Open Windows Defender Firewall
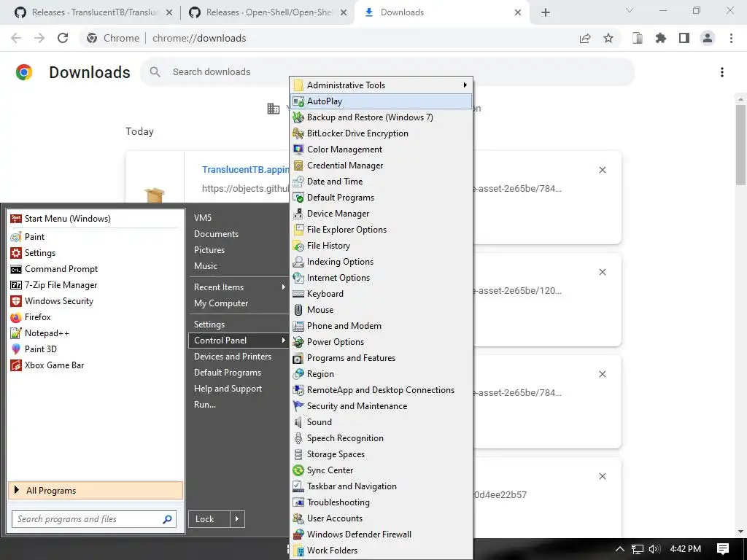This screenshot has height=560, width=747. [x=381, y=534]
